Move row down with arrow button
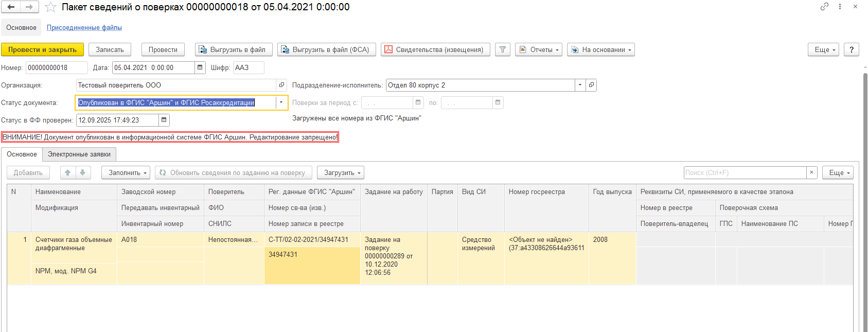This screenshot has width=868, height=332. tap(83, 173)
